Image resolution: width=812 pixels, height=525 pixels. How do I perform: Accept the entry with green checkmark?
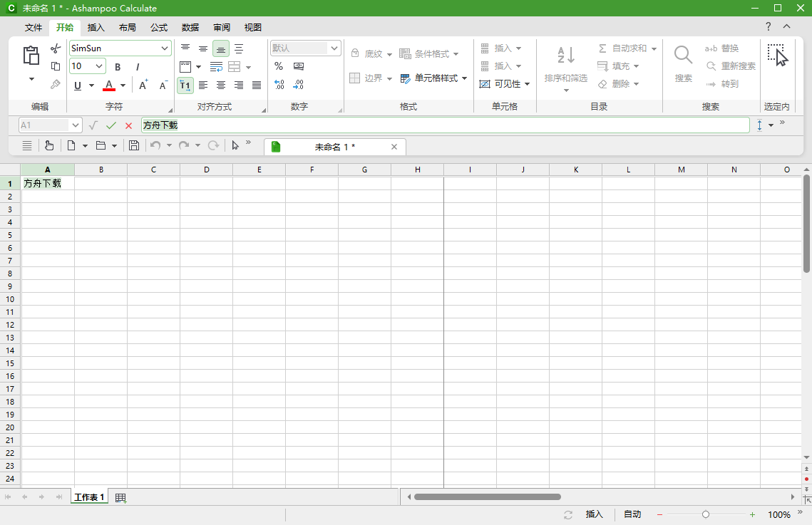pyautogui.click(x=111, y=125)
